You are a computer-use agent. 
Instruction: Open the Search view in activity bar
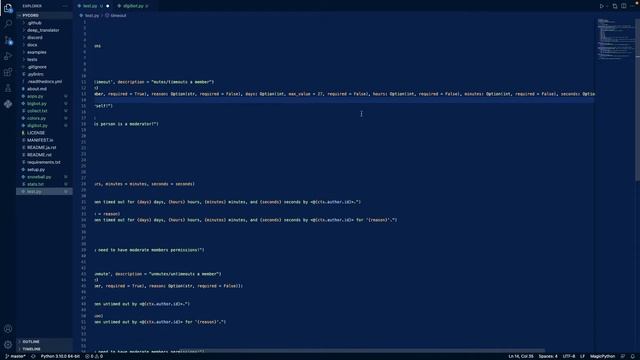pyautogui.click(x=8, y=24)
